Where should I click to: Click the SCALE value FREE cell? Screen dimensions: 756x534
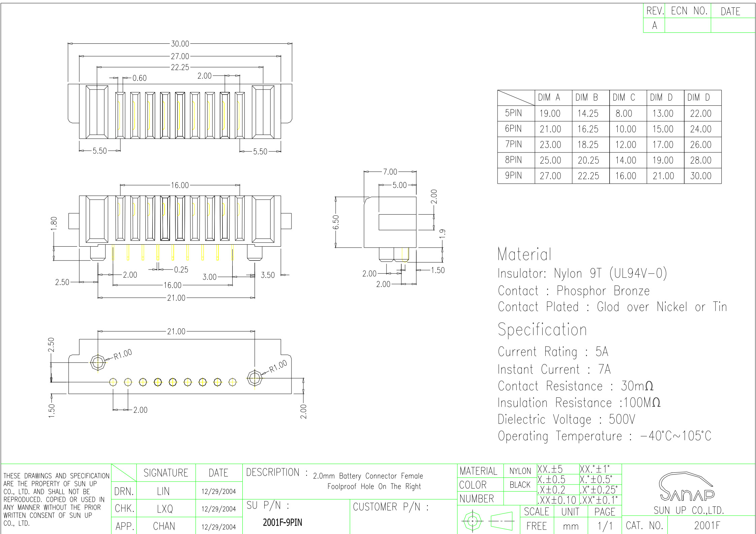pos(537,526)
